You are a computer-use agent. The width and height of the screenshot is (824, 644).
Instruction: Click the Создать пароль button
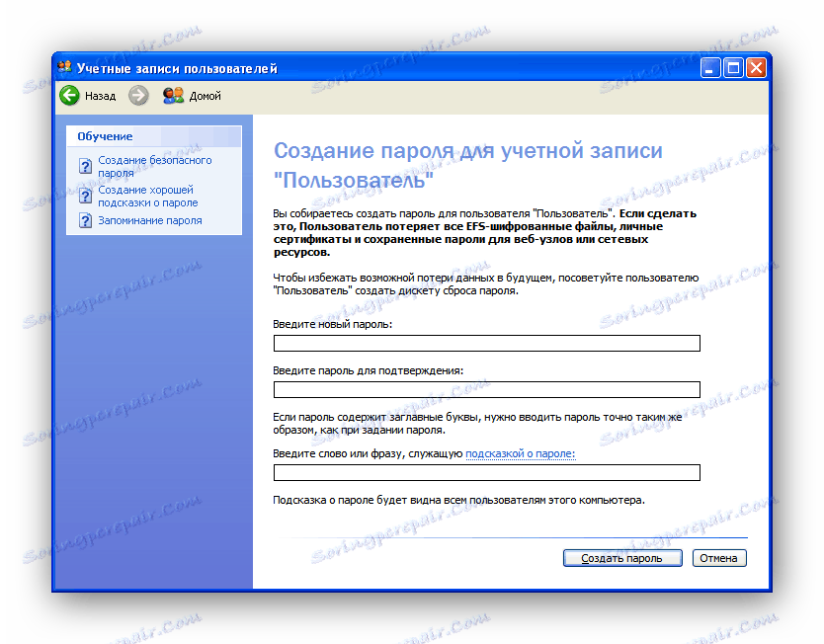(622, 558)
